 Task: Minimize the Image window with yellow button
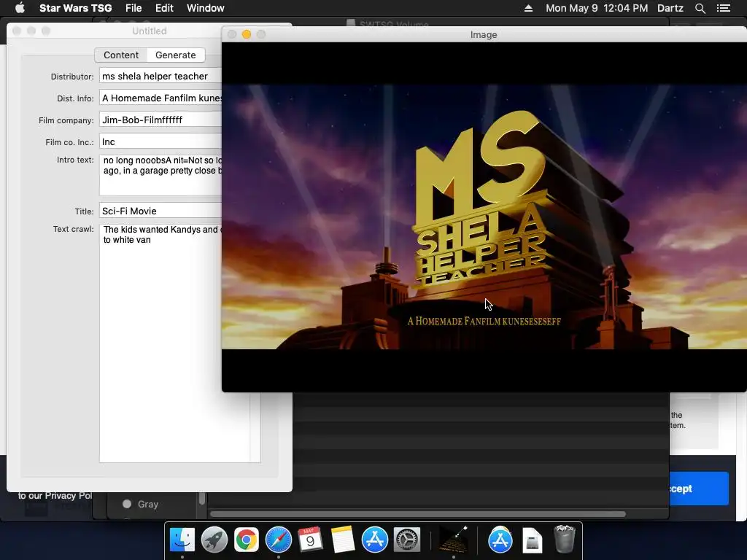[x=247, y=34]
